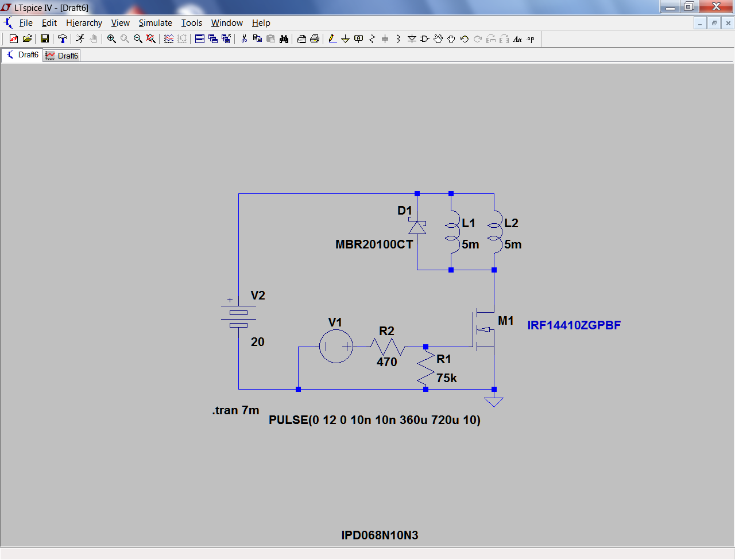Click the 75k value of resistor R1
Viewport: 735px width, 560px height.
(x=447, y=378)
